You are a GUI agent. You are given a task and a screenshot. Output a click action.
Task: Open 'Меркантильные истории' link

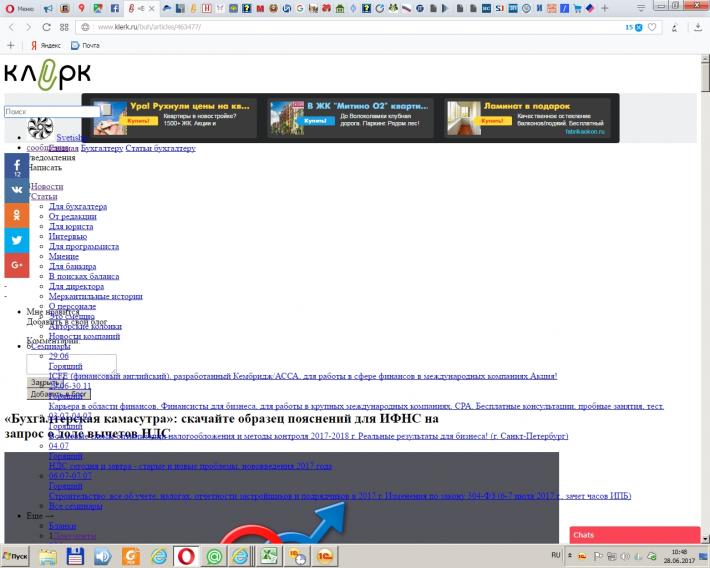pyautogui.click(x=96, y=296)
